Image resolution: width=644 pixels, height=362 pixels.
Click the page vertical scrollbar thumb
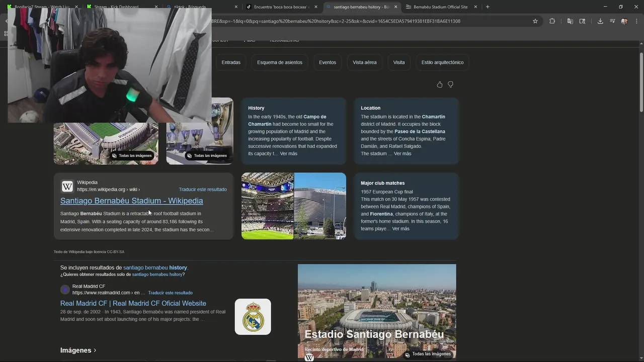pos(641,82)
